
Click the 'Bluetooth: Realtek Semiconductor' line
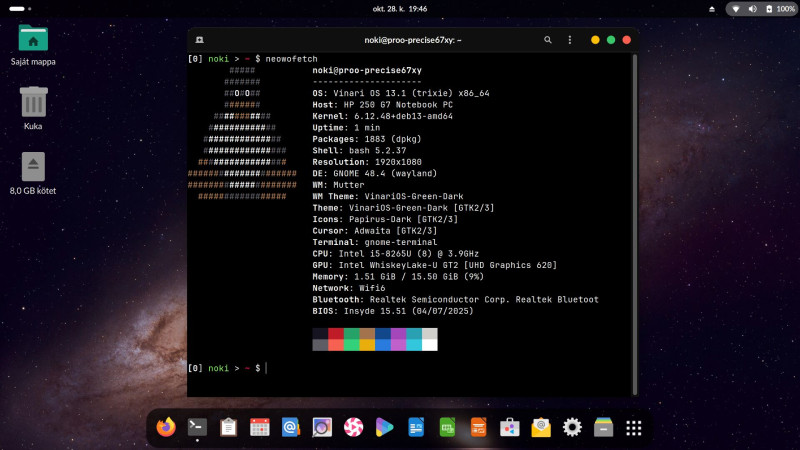pyautogui.click(x=456, y=299)
